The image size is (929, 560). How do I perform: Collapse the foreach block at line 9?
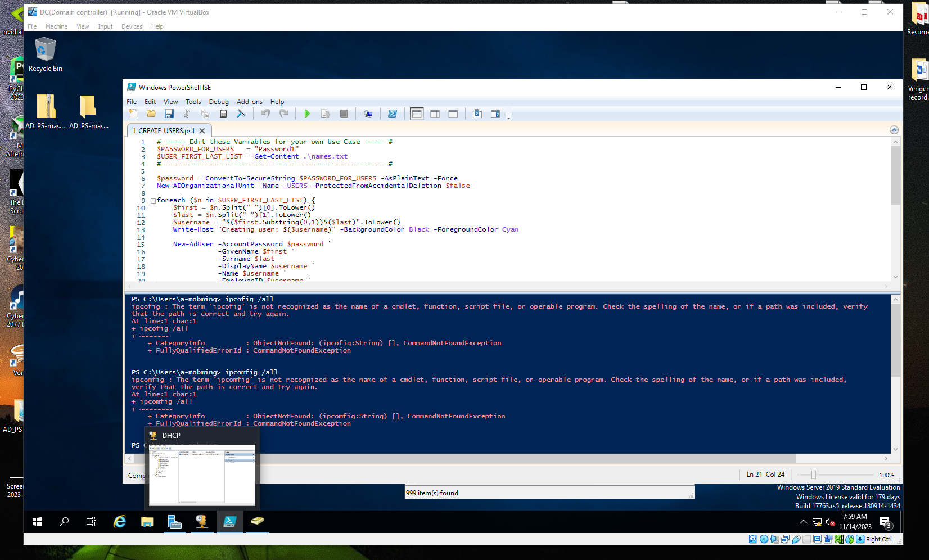(x=153, y=201)
